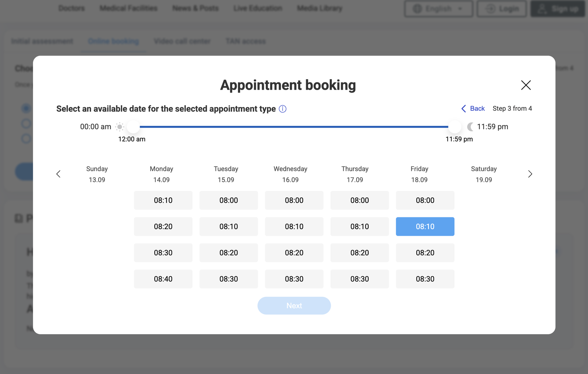Click the sun icon at slider start
588x374 pixels.
119,127
